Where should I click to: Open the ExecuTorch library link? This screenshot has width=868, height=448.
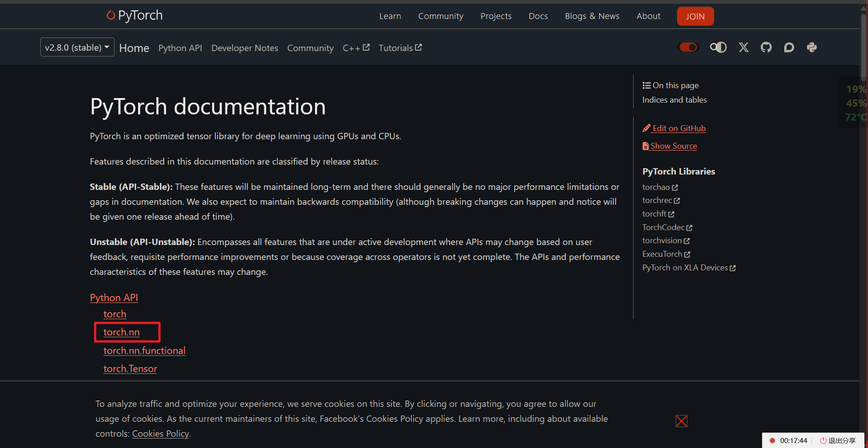(662, 254)
